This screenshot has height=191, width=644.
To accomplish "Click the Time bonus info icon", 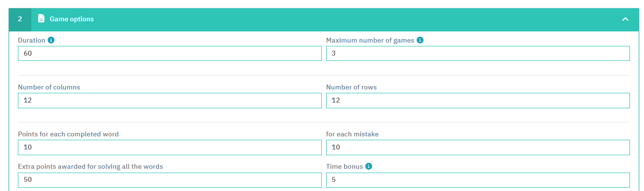I will [x=369, y=166].
